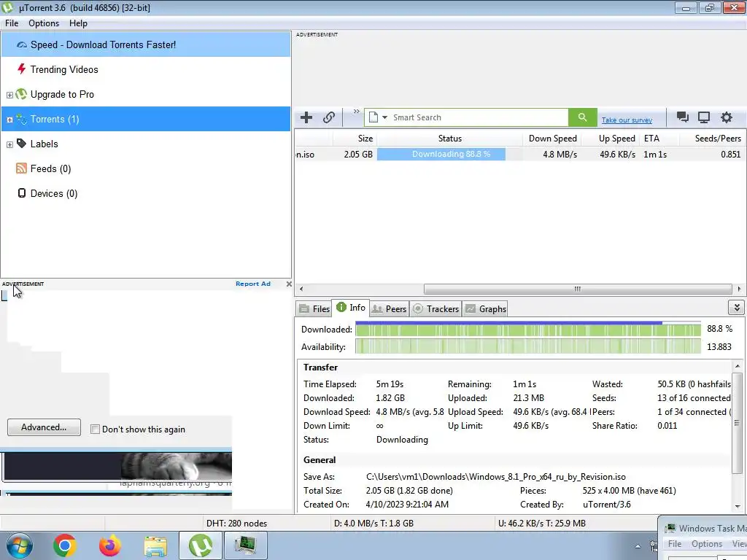
Task: Sort by Down Speed column header
Action: coord(552,139)
